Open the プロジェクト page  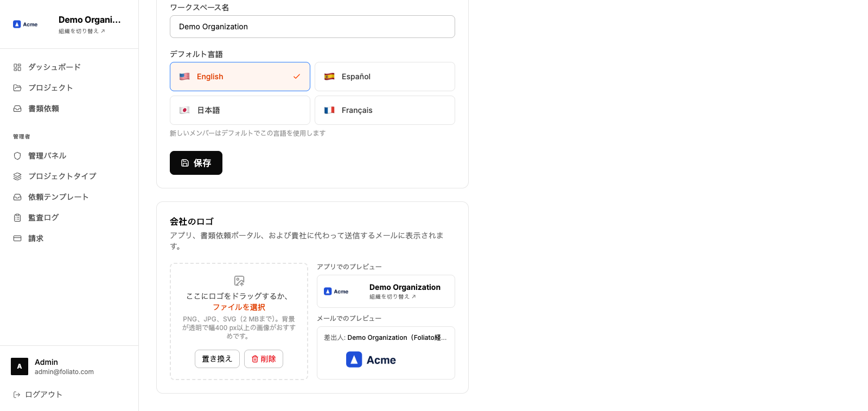pyautogui.click(x=69, y=88)
